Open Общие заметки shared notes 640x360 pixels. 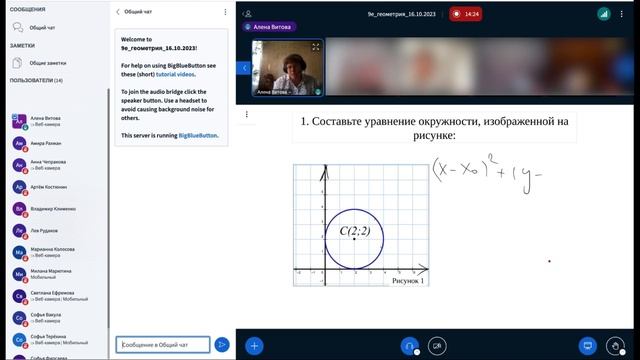point(39,63)
